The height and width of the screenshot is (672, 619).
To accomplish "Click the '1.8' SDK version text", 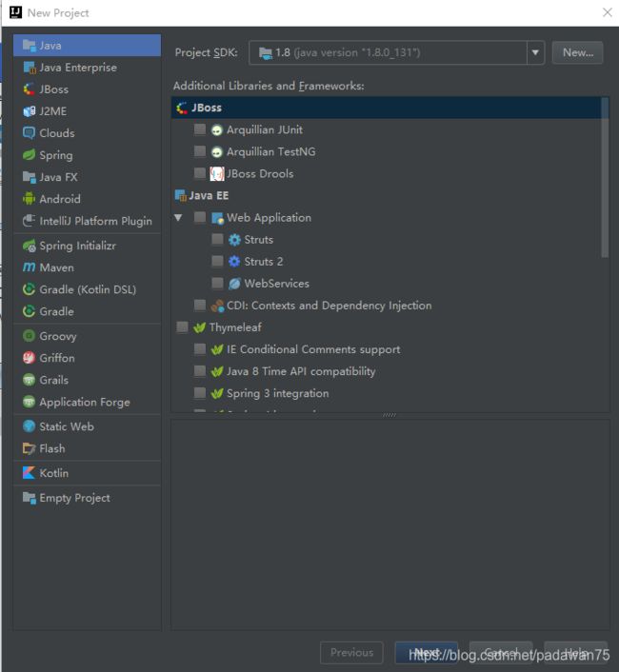I will [x=283, y=52].
